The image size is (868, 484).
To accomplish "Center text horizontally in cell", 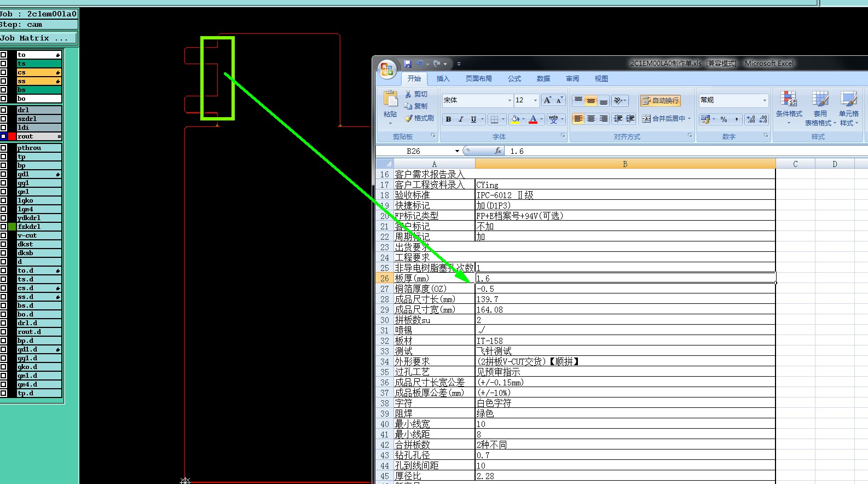I will point(591,119).
